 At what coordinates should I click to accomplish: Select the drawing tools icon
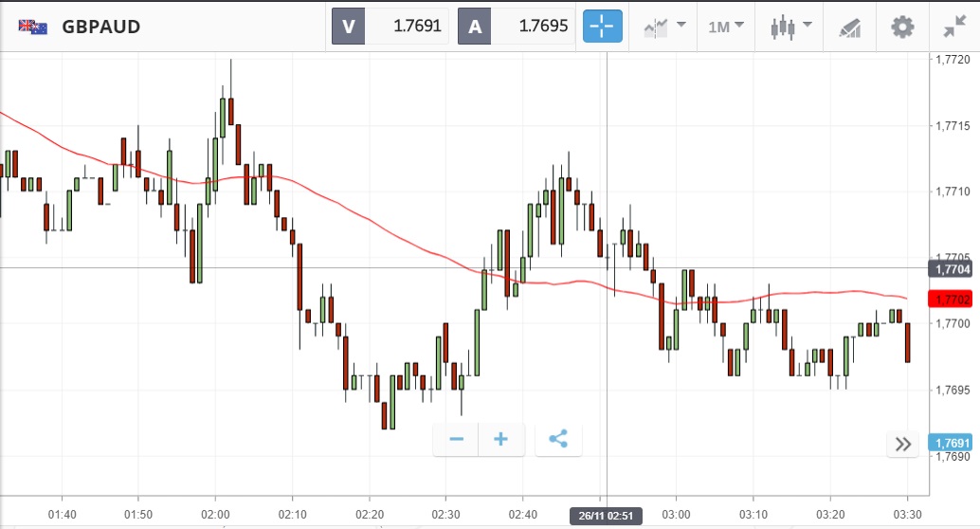click(x=849, y=27)
